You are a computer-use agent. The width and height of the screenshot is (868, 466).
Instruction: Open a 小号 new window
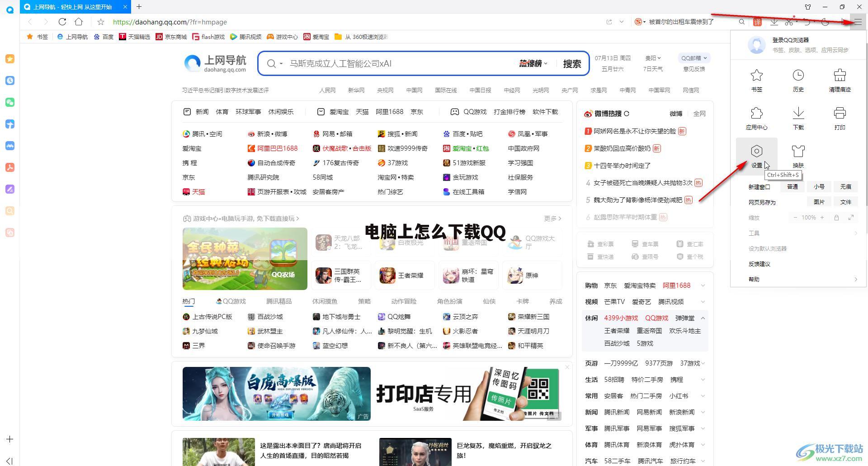click(x=819, y=186)
